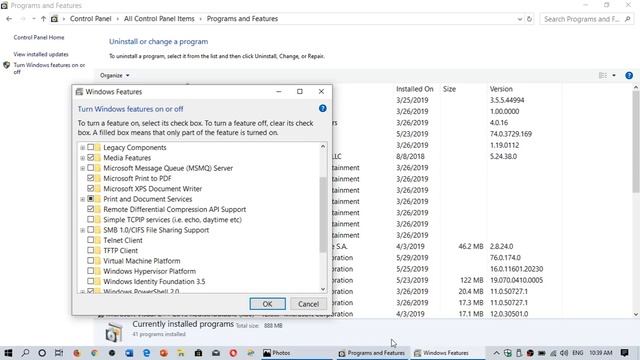
Task: Uncheck Remote Differential Compression API Support
Action: tap(91, 209)
